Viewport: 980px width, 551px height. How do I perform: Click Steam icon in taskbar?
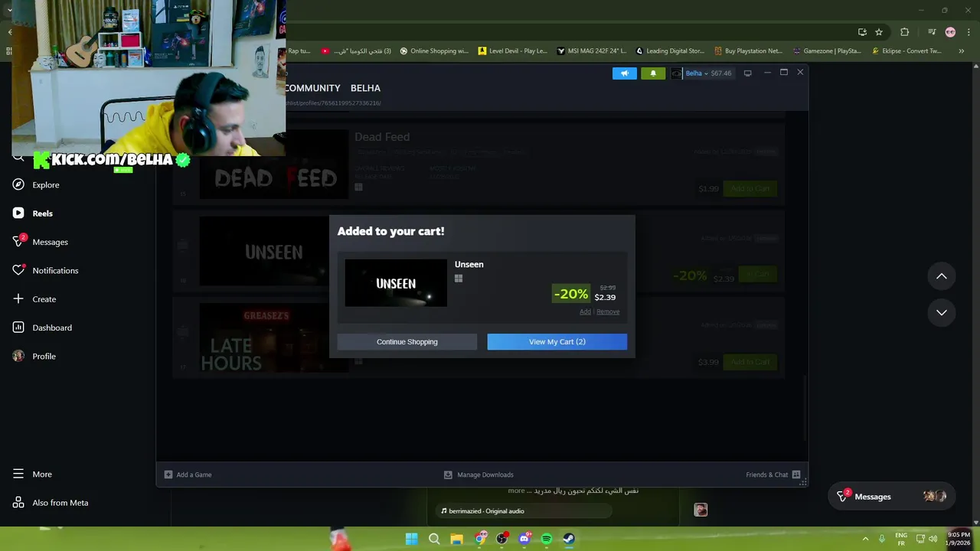[x=569, y=539]
